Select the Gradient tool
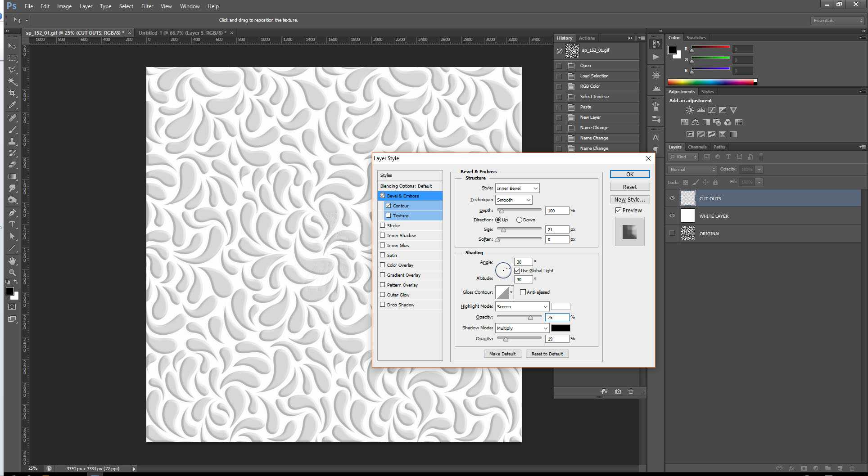Viewport: 868px width, 476px height. tap(12, 176)
